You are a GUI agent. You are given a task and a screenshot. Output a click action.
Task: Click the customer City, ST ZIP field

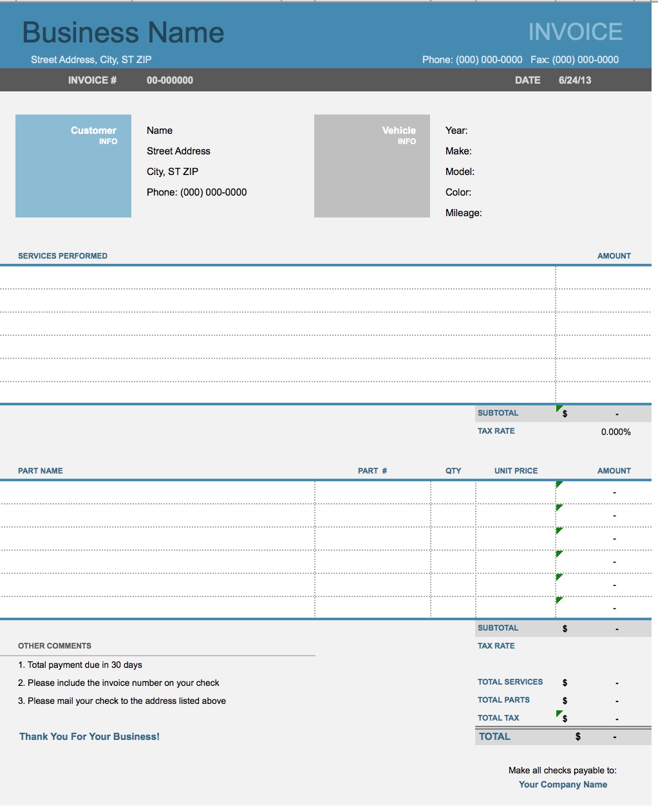(x=173, y=172)
